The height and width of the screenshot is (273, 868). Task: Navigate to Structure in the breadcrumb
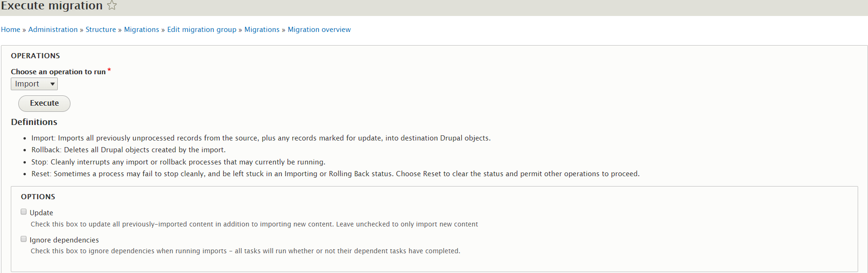pos(101,30)
